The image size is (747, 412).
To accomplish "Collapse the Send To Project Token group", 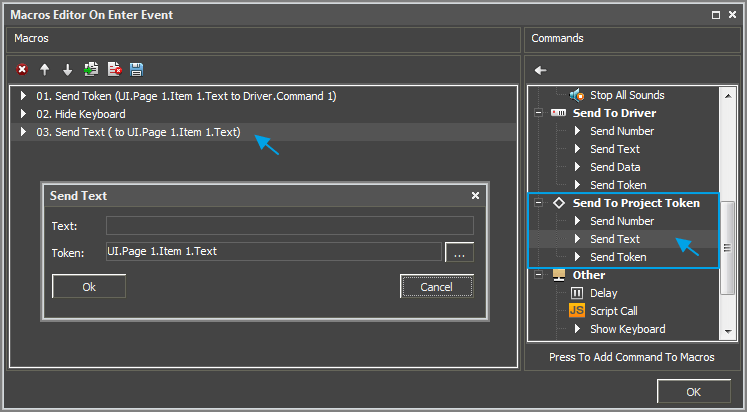I will [x=538, y=203].
